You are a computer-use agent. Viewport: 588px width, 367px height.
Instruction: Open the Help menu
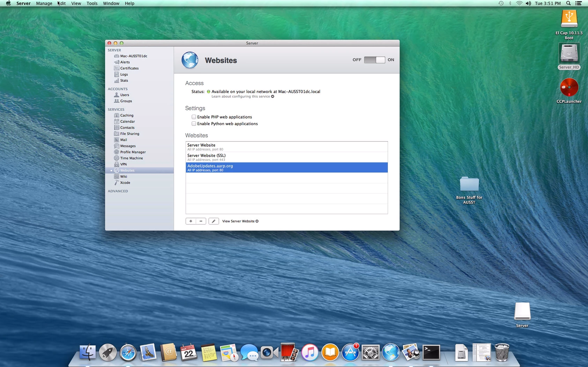129,3
